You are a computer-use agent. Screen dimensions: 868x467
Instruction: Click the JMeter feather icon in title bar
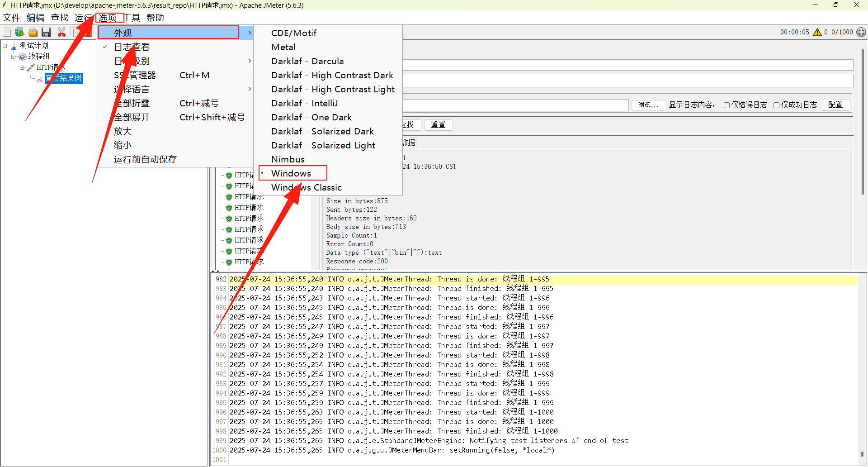point(4,5)
